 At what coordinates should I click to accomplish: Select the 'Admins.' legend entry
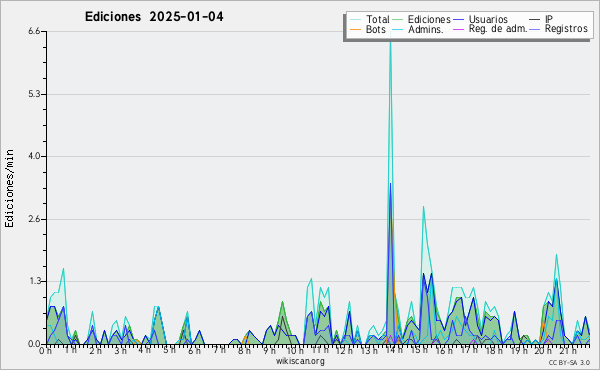pyautogui.click(x=418, y=29)
